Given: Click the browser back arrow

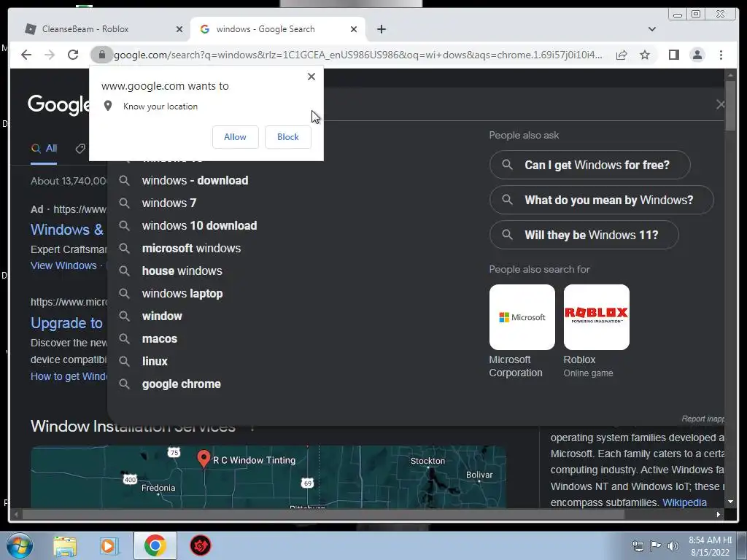Looking at the screenshot, I should pos(26,55).
